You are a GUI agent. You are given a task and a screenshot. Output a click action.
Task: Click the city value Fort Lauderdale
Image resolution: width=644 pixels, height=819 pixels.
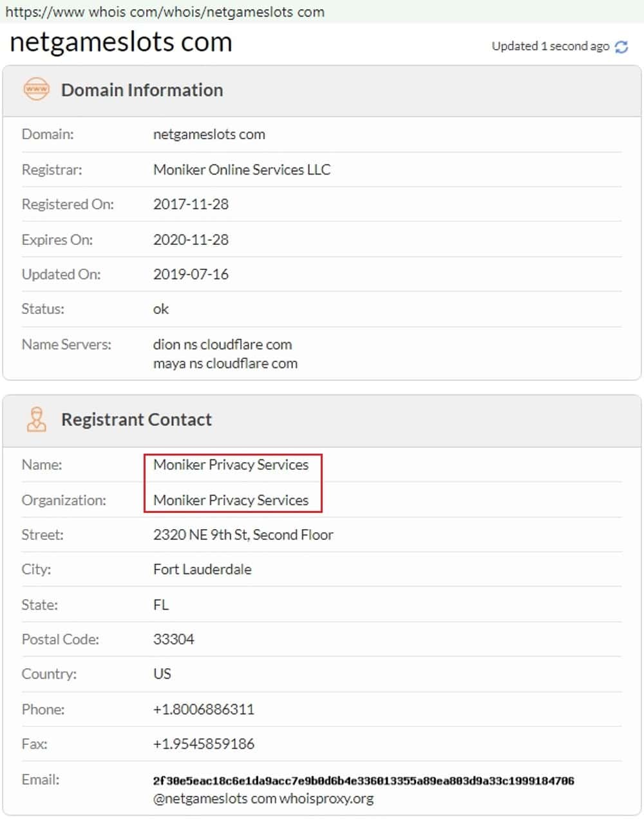202,570
